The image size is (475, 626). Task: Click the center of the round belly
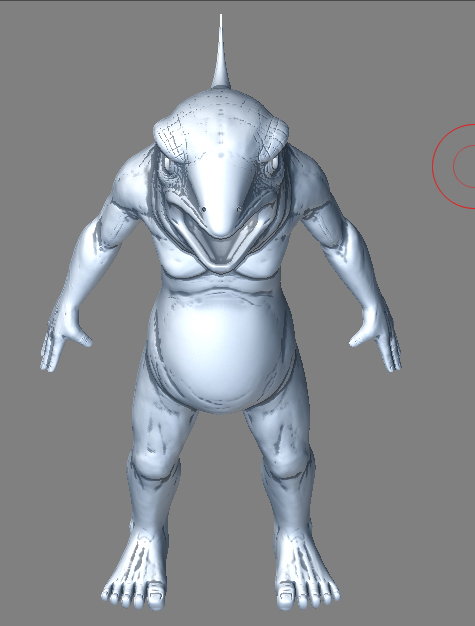(x=219, y=345)
